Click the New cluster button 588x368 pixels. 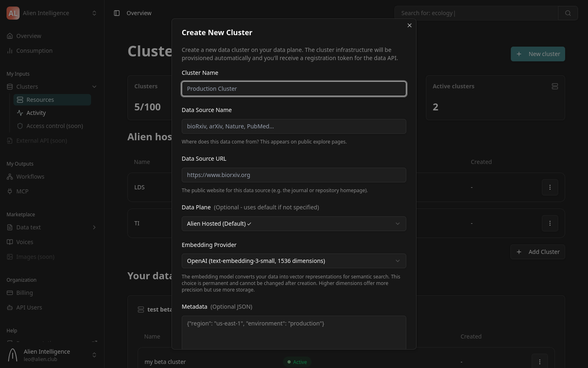pyautogui.click(x=538, y=54)
